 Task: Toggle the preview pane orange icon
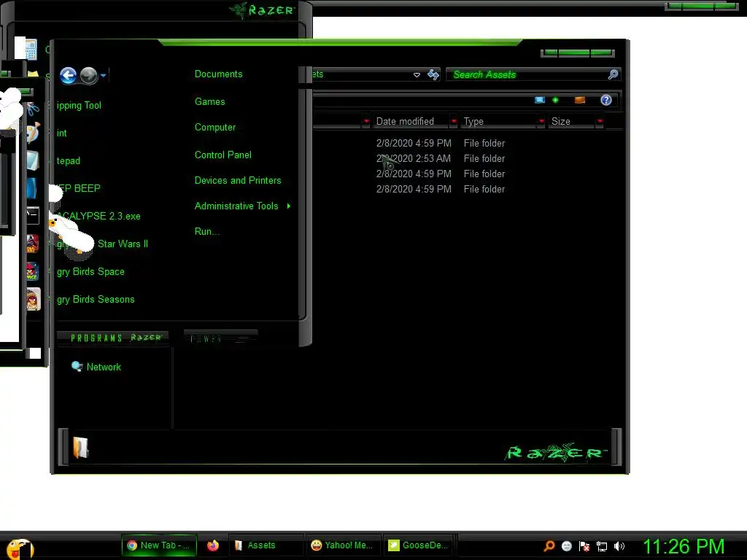click(x=579, y=100)
